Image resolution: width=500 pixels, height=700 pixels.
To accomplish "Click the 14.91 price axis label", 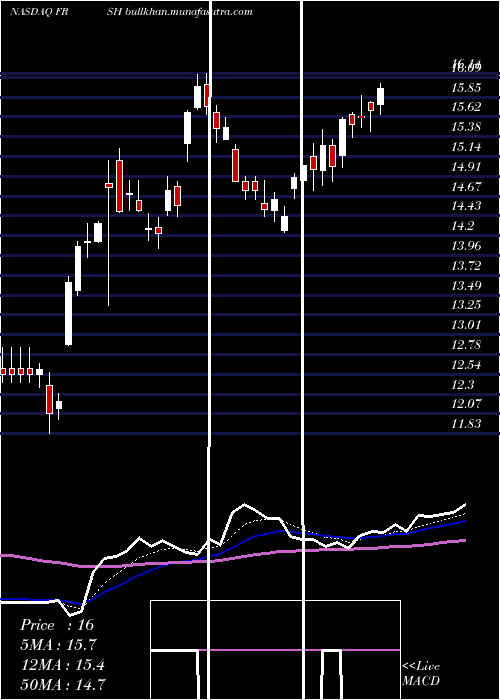I will pos(466,167).
